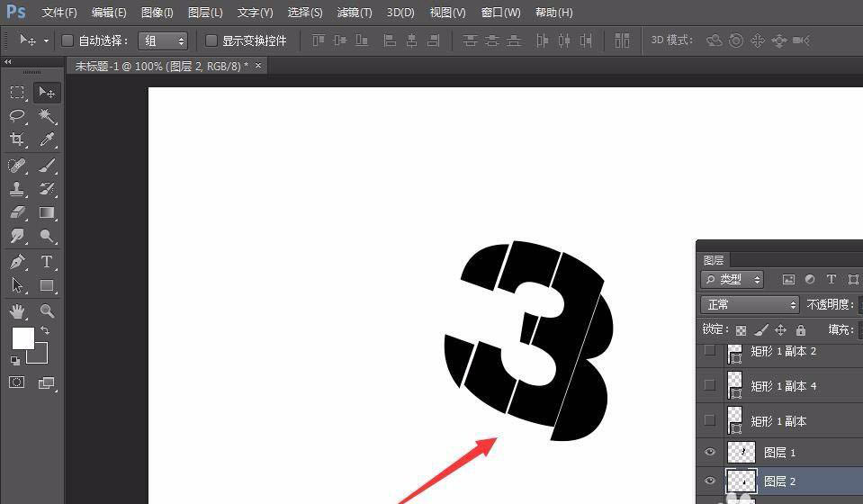The image size is (863, 504).
Task: Select the Horizontal Type tool
Action: [x=47, y=261]
